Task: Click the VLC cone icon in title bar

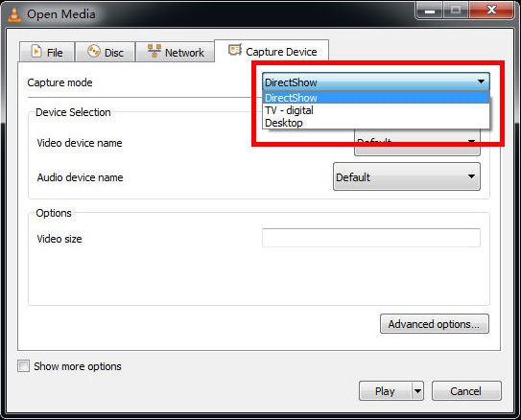Action: 14,14
